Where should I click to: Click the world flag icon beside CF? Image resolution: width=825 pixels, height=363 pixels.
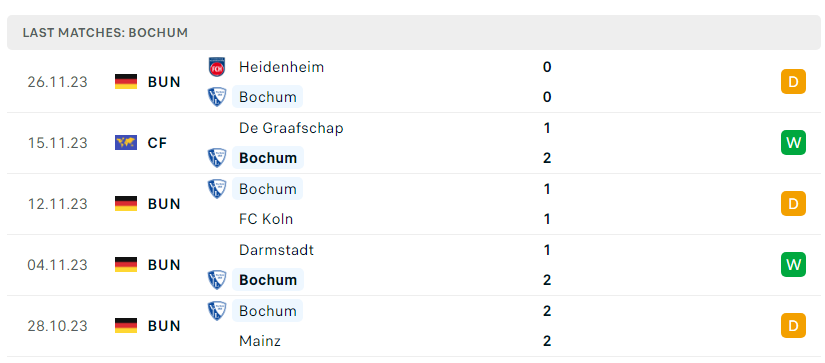coord(126,143)
